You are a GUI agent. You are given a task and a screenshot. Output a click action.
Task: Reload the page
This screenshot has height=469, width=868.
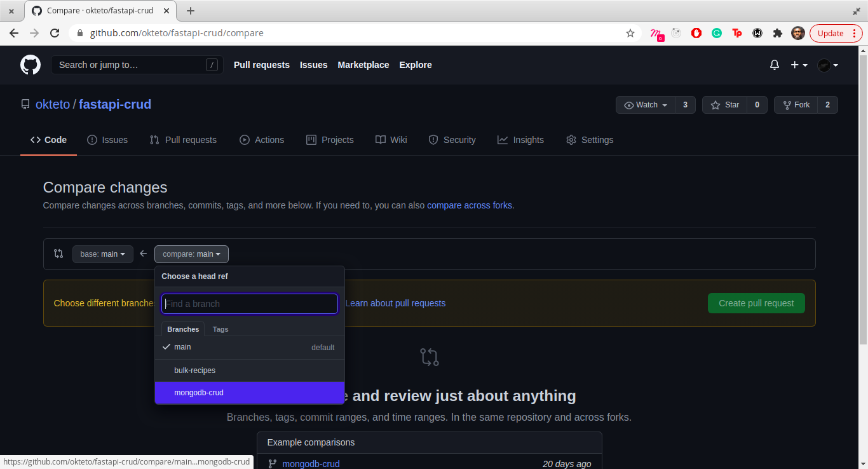pyautogui.click(x=55, y=33)
